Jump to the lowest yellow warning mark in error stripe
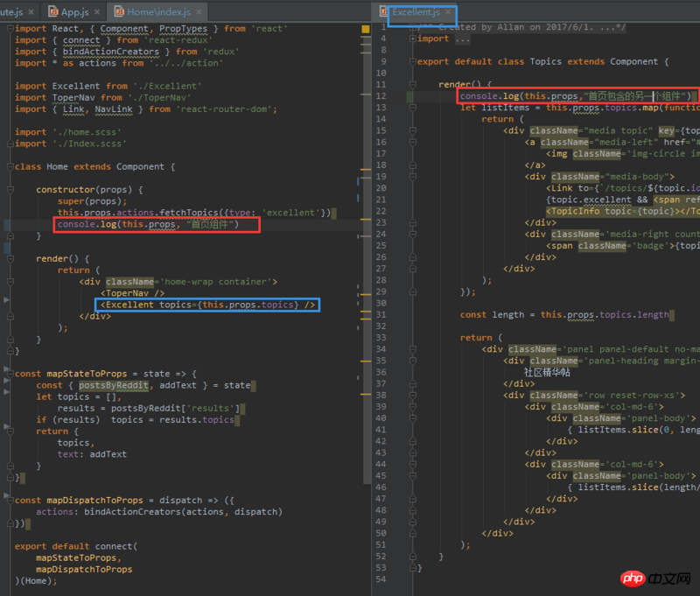This screenshot has width=700, height=596. coord(366,394)
